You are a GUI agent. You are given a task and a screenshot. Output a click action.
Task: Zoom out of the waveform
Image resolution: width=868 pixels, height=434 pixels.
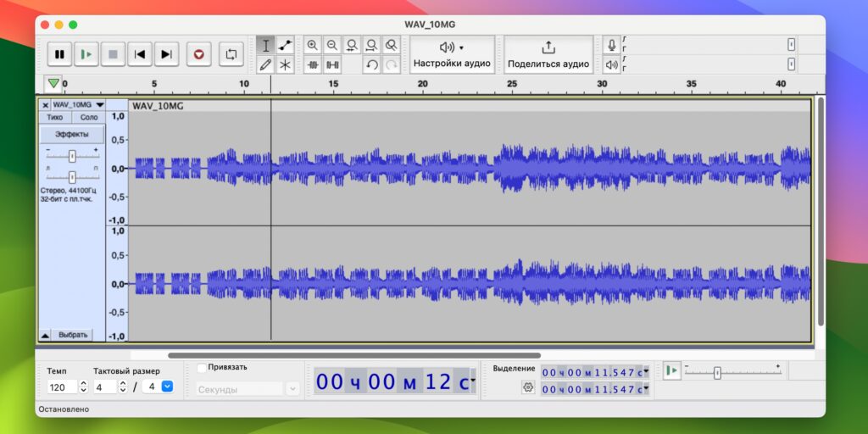[x=332, y=46]
